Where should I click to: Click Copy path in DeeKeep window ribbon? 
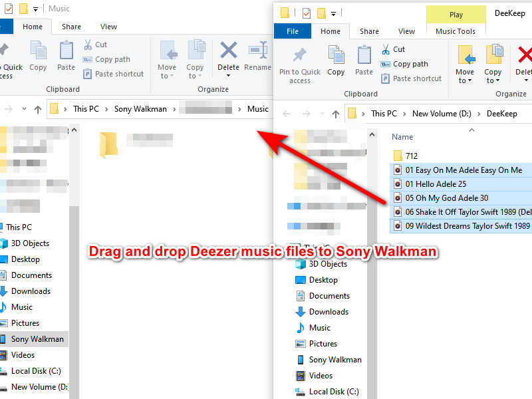click(404, 64)
